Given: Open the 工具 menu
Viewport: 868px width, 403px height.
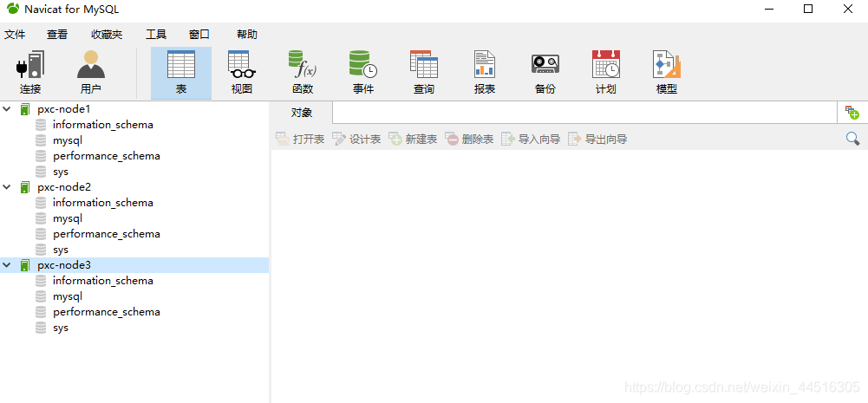Looking at the screenshot, I should [156, 35].
